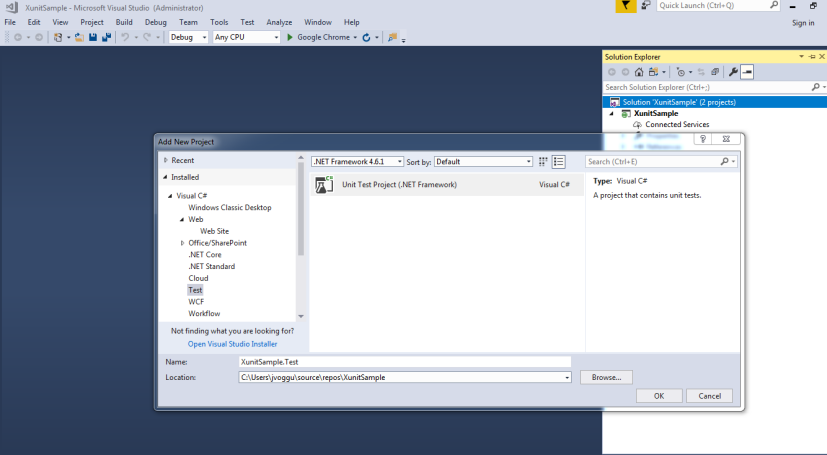Viewport: 827px width, 455px height.
Task: Select Unit Test Project (.NET Framework) template
Action: click(447, 185)
